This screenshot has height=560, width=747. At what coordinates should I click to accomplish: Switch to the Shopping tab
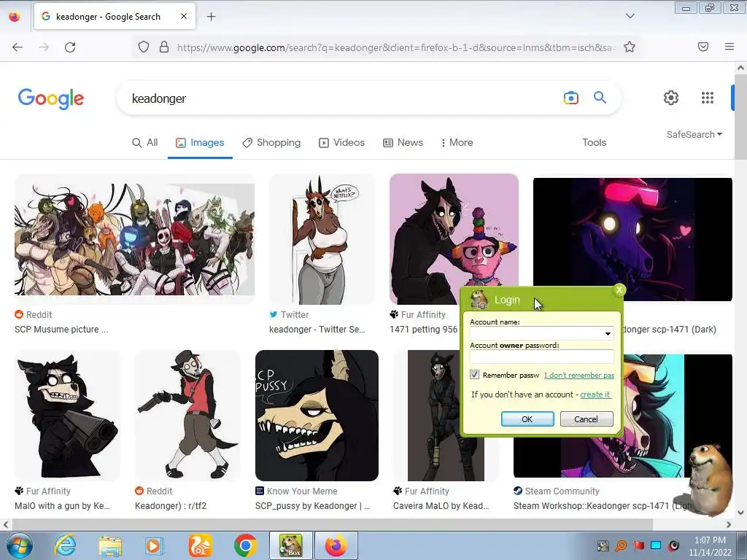271,142
